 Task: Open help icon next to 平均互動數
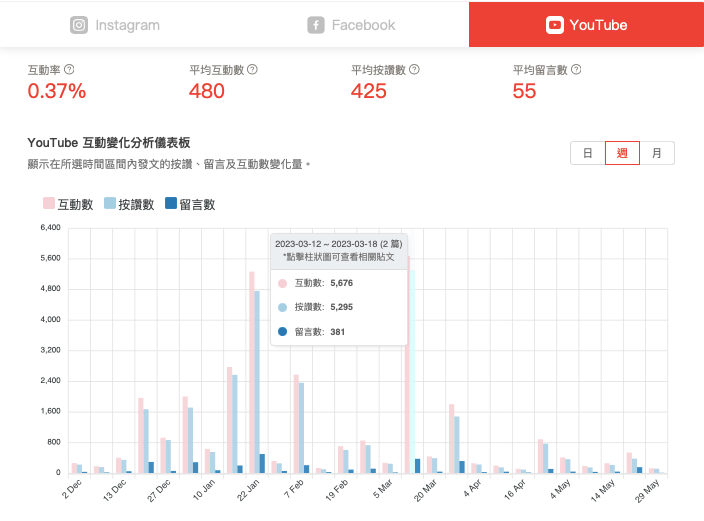pyautogui.click(x=252, y=70)
